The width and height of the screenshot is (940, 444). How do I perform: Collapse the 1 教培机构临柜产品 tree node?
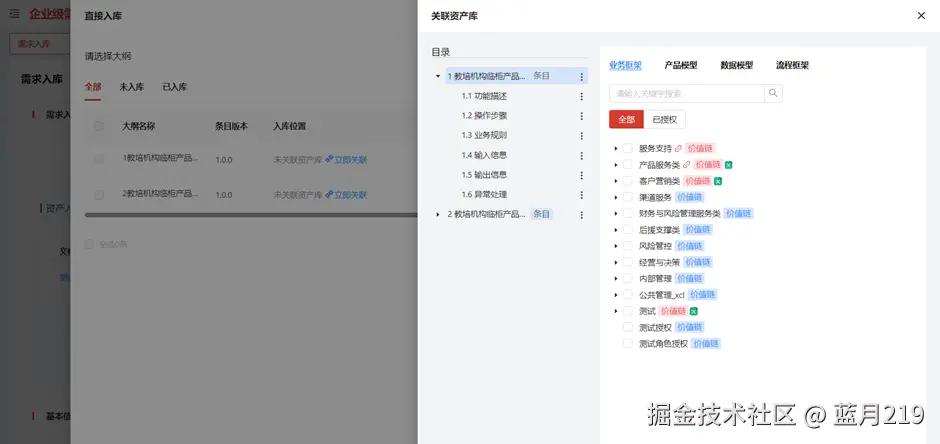(x=438, y=76)
